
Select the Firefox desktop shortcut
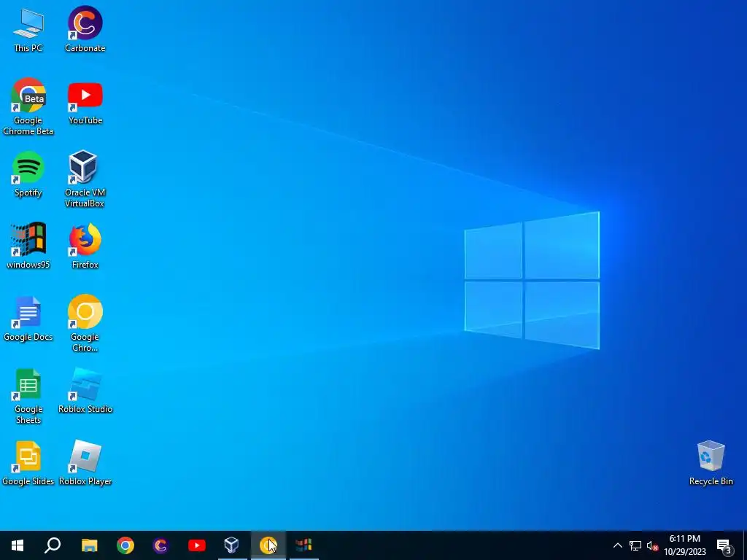click(85, 246)
